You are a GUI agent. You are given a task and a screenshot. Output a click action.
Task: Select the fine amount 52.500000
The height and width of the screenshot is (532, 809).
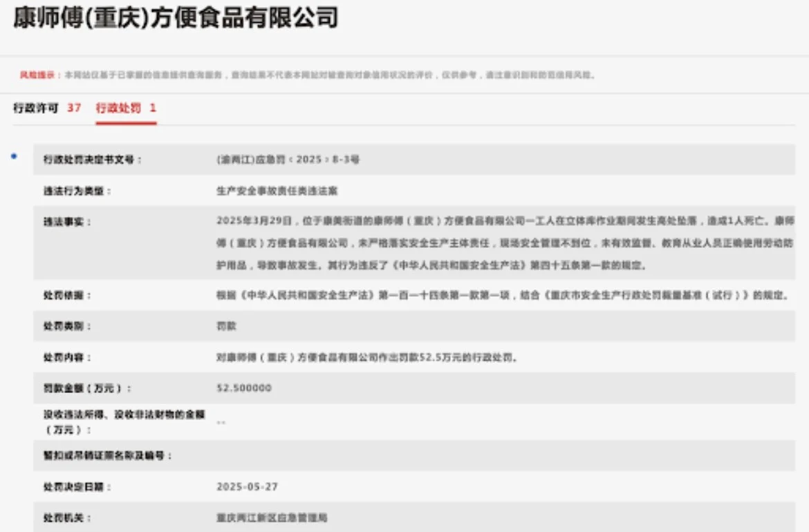click(x=244, y=388)
